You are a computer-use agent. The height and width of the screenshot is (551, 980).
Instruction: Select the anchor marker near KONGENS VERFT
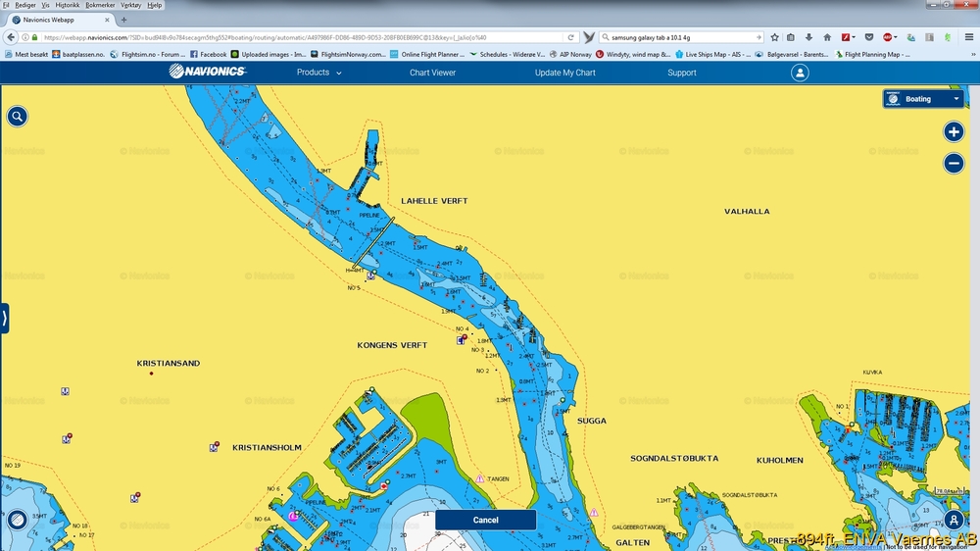point(462,339)
